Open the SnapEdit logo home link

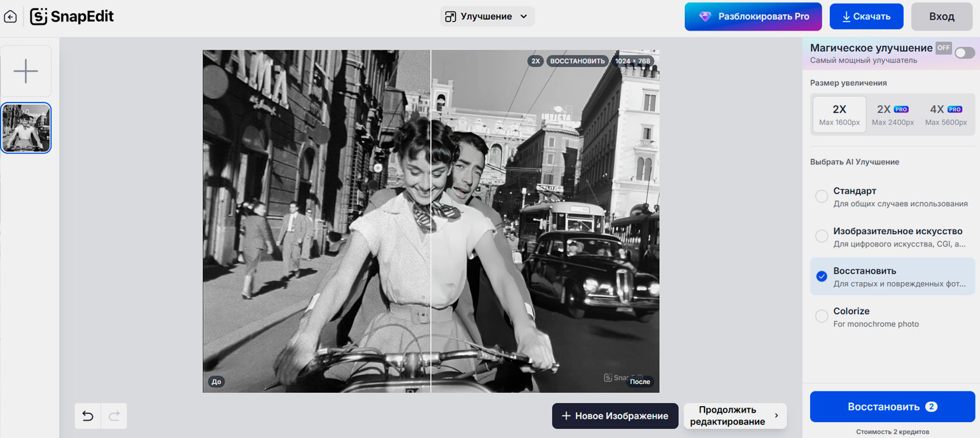pos(72,17)
